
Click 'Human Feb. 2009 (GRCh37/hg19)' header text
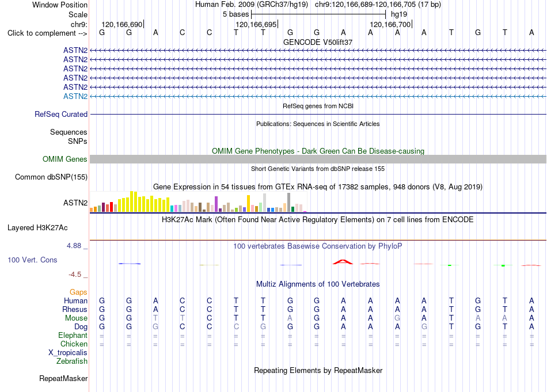pos(252,5)
